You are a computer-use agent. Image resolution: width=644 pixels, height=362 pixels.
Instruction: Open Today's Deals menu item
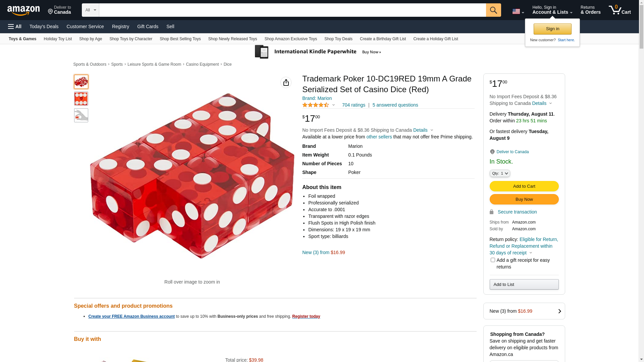coord(44,26)
